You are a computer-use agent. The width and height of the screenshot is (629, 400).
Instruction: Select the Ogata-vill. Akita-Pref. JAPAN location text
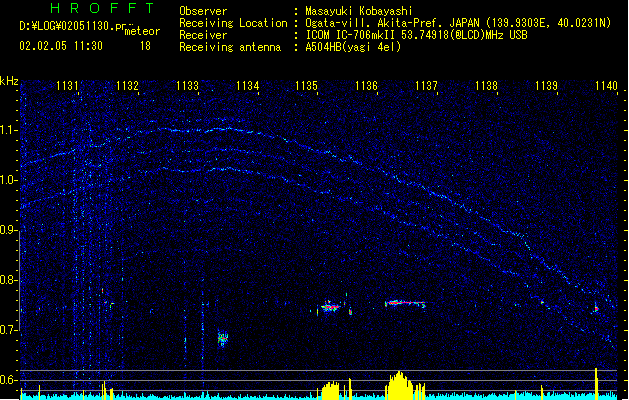(x=458, y=23)
